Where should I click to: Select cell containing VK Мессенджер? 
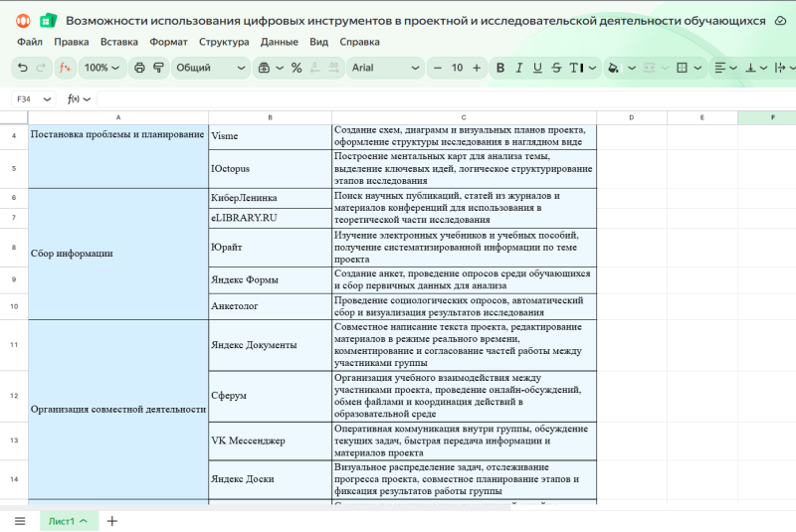pos(270,441)
